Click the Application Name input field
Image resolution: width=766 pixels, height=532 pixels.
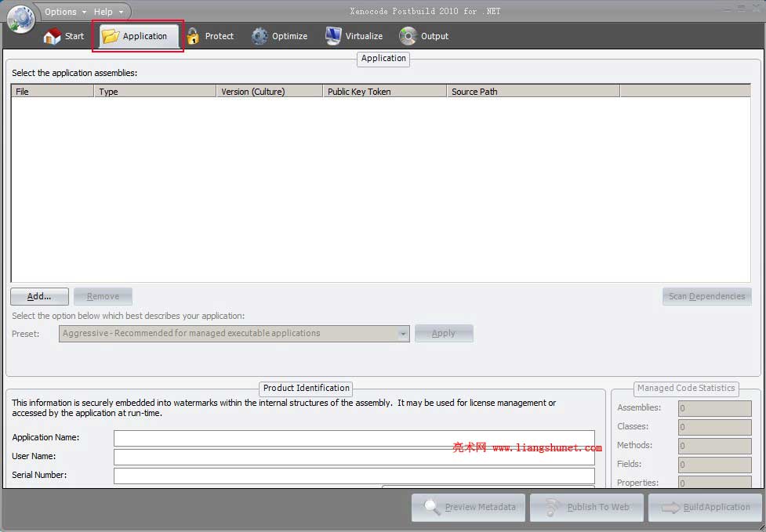coord(354,438)
